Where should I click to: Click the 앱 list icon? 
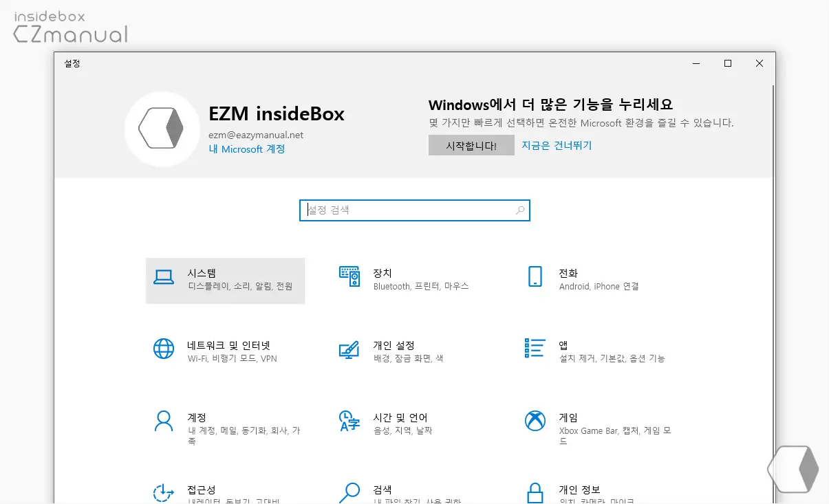point(535,348)
